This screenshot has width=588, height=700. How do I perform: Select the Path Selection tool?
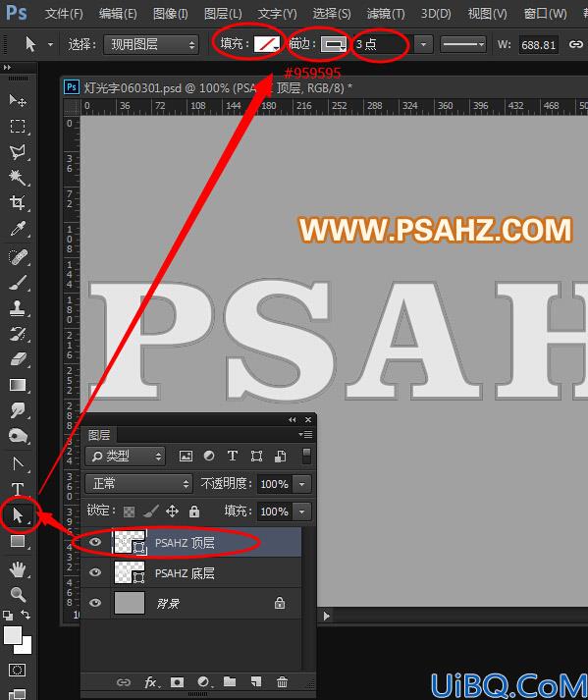18,515
